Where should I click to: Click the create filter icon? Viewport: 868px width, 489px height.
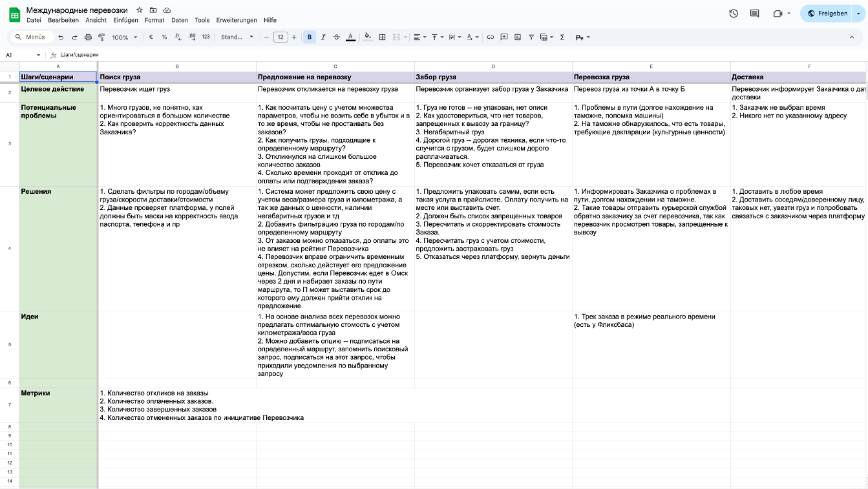point(531,37)
